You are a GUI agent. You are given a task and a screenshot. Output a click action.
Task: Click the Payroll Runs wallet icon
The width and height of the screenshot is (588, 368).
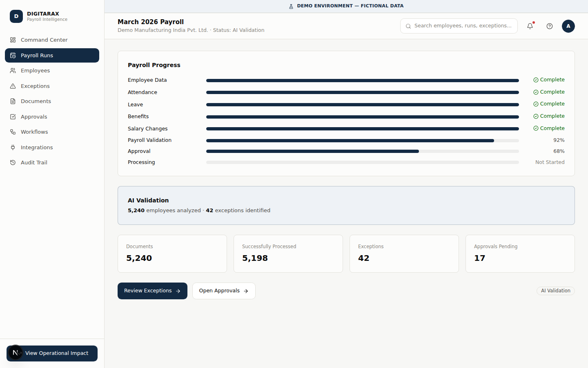pos(13,56)
